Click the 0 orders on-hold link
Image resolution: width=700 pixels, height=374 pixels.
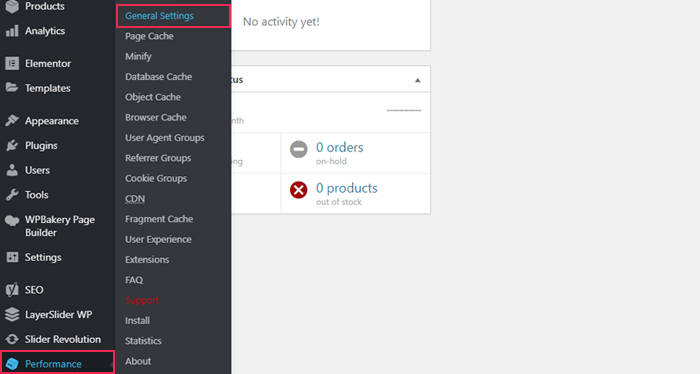(x=340, y=147)
